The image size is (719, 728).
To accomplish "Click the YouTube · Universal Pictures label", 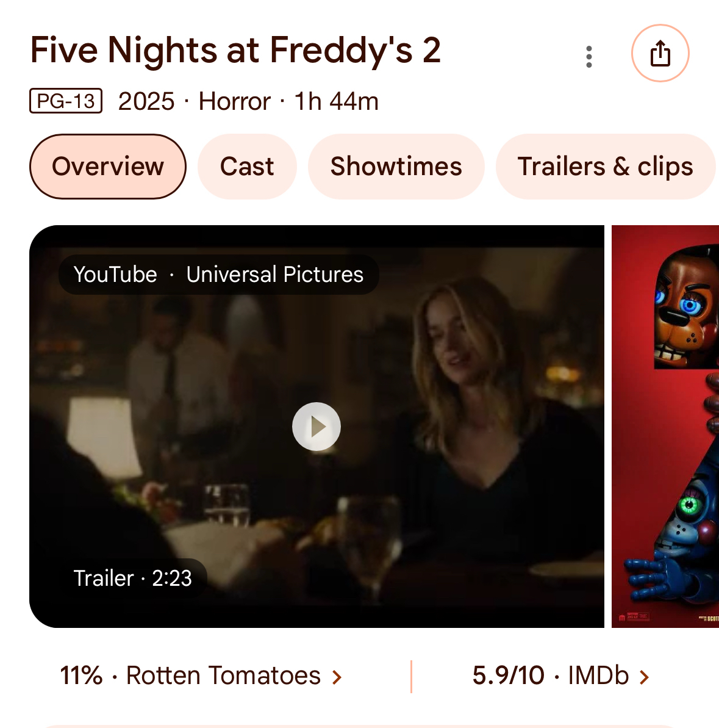I will pos(218,275).
